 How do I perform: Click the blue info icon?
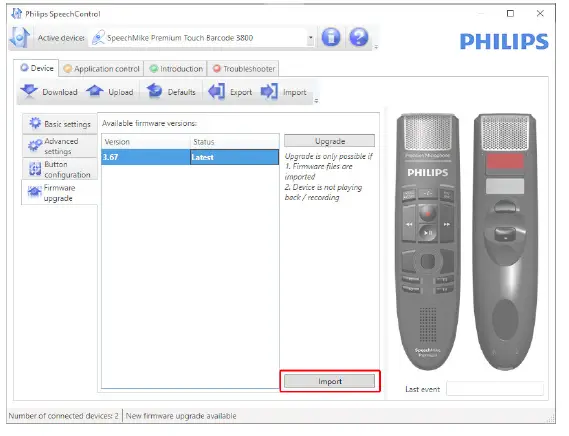click(331, 37)
